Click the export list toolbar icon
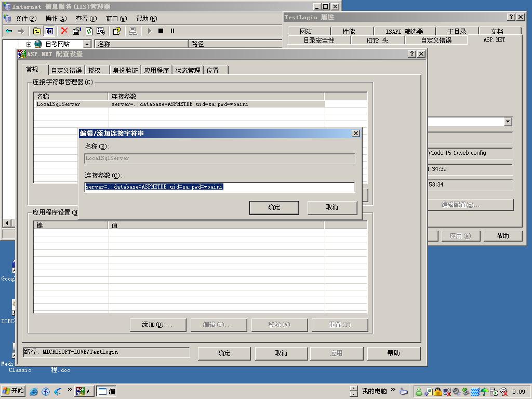The image size is (532, 399). pos(101,30)
